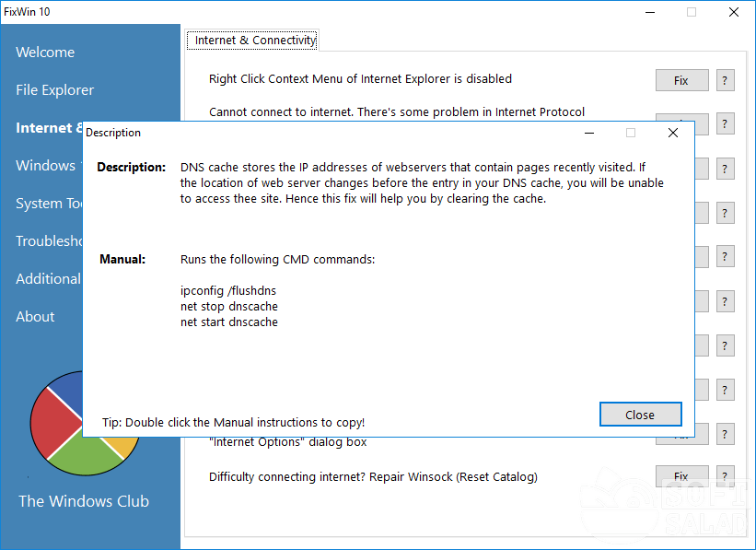756x550 pixels.
Task: Fix Repair Winsock (Reset Catalog) issue
Action: pyautogui.click(x=681, y=476)
